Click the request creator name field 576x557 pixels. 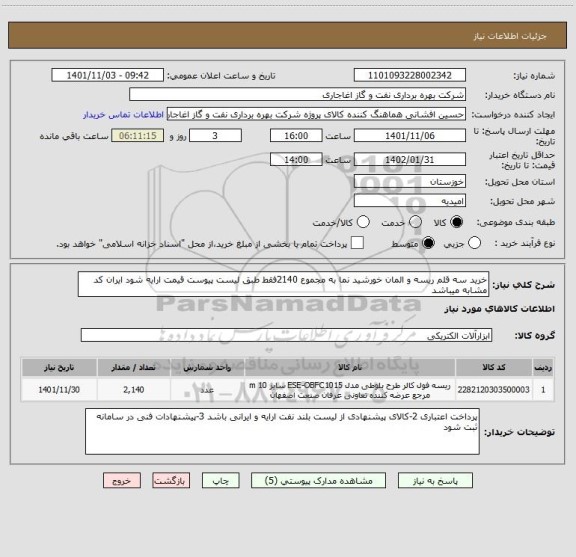coord(316,114)
